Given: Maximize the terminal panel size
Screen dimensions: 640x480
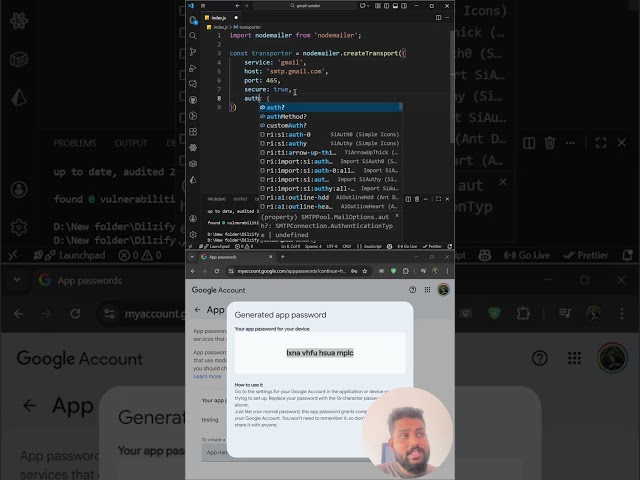Looking at the screenshot, I should pyautogui.click(x=438, y=199).
